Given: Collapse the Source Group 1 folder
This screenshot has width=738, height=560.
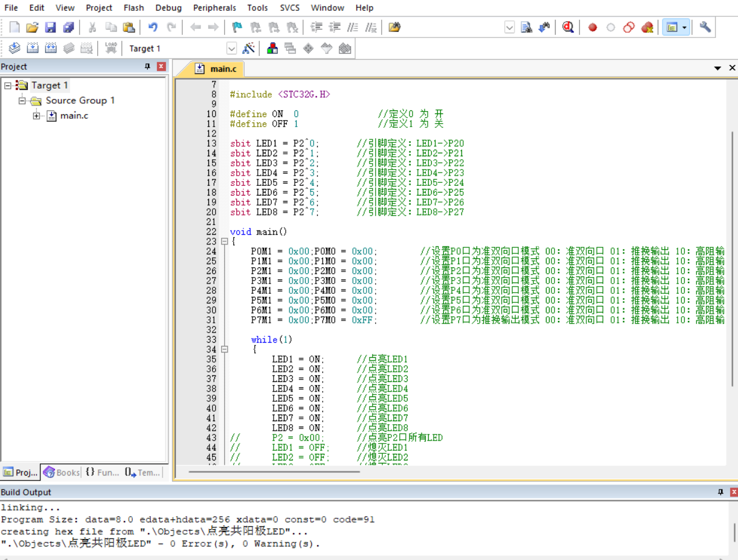Looking at the screenshot, I should [x=22, y=101].
